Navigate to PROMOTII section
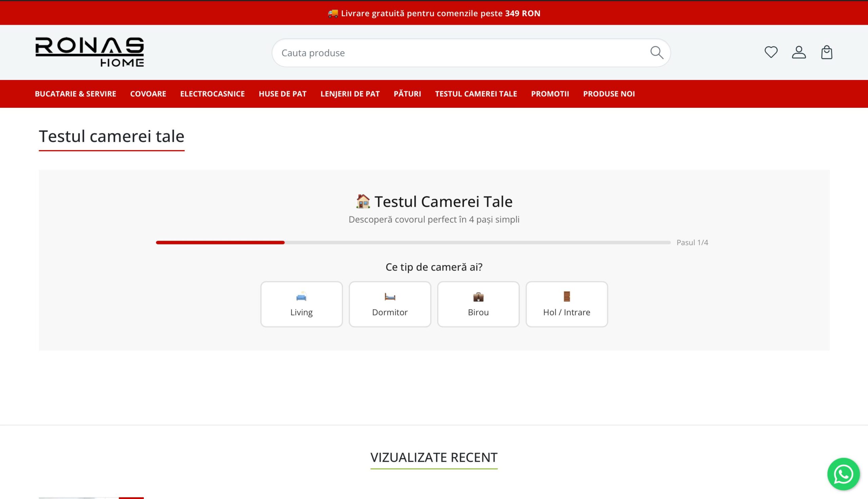868x499 pixels. pyautogui.click(x=550, y=94)
